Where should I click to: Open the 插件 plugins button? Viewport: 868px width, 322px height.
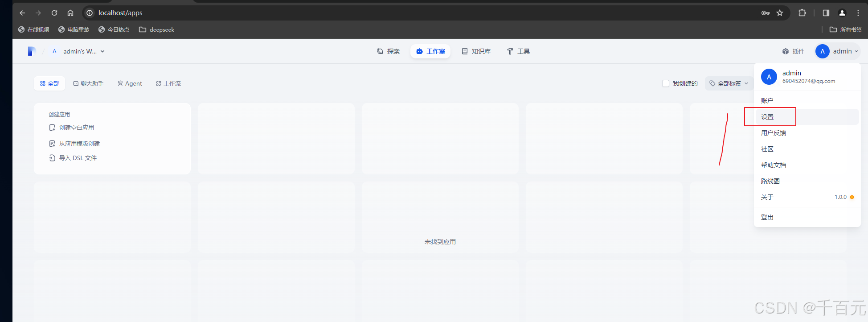coord(793,51)
